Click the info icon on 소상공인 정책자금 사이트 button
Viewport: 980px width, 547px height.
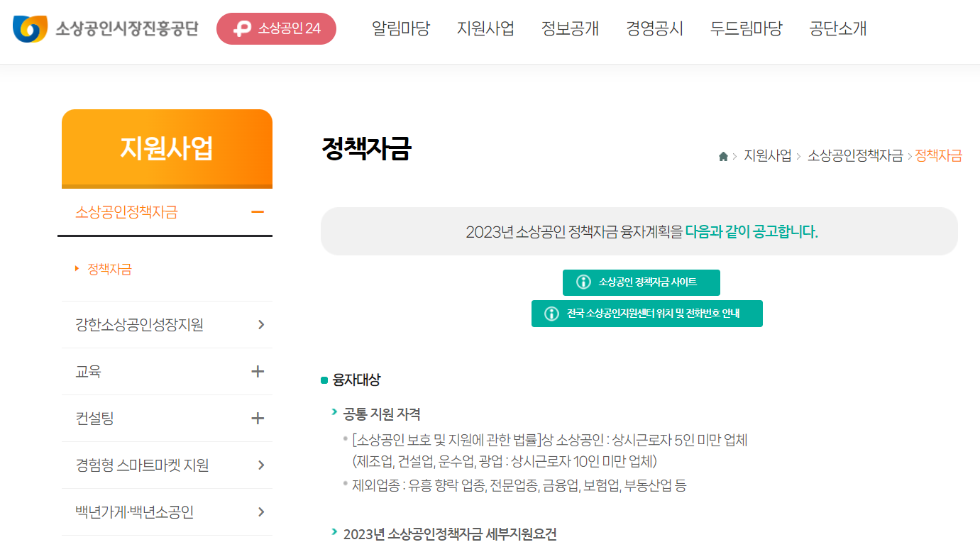(583, 282)
